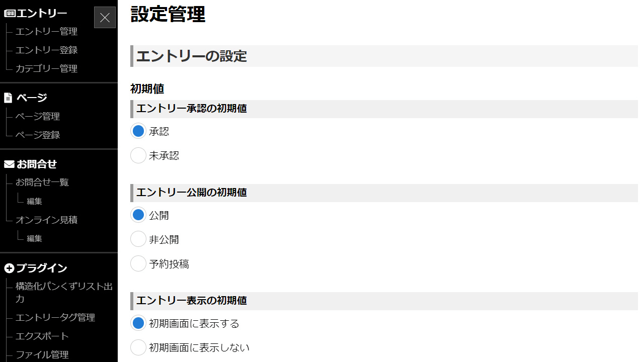Choose the 非公開 radio option
The width and height of the screenshot is (644, 362).
[x=138, y=239]
